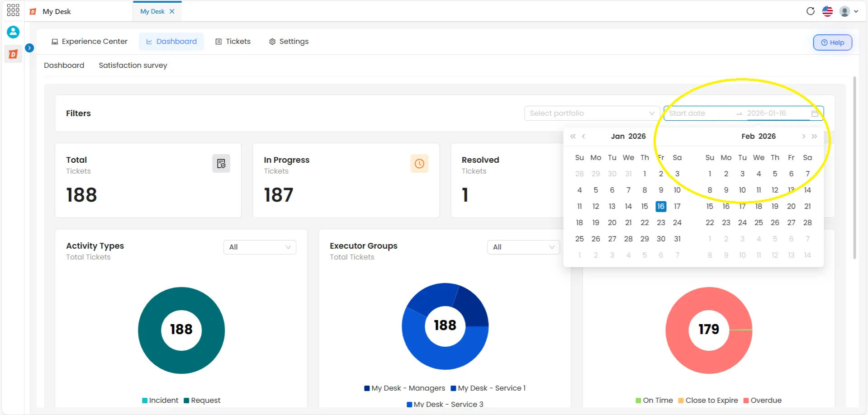
Task: Select January 31 in the calendar
Action: coord(677,239)
